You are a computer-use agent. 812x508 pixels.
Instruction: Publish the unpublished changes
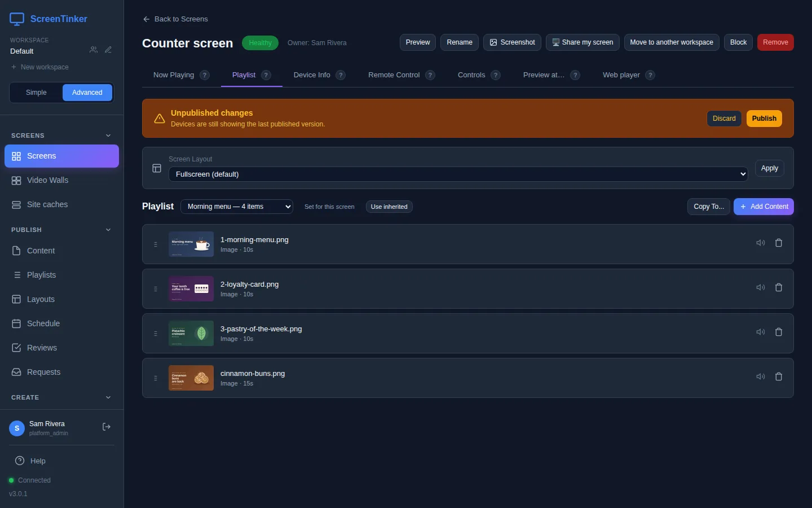point(764,119)
